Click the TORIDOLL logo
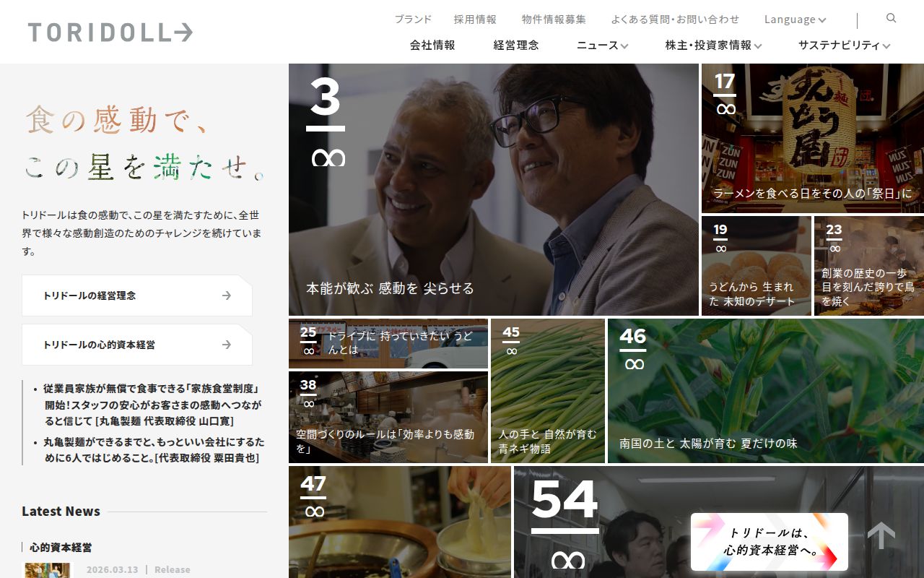The width and height of the screenshot is (924, 578). [110, 33]
